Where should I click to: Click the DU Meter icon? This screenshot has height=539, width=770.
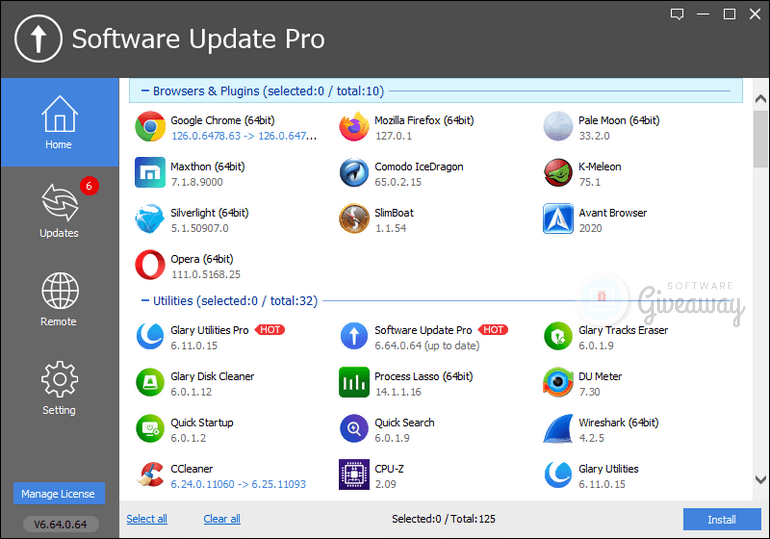[x=558, y=382]
